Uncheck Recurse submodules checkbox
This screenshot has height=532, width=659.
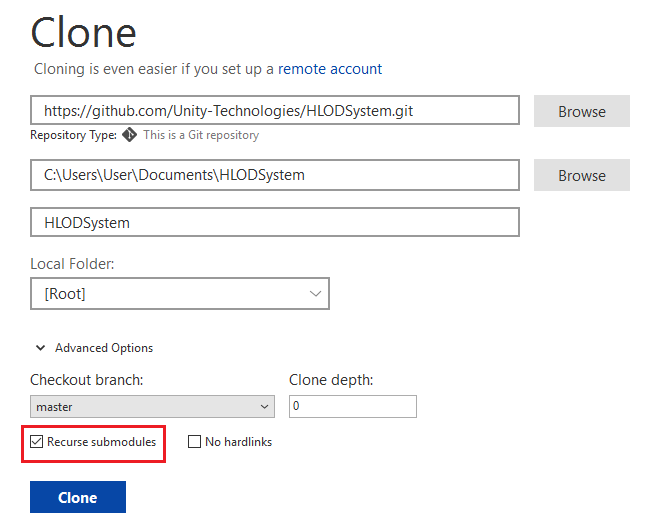[x=37, y=442]
